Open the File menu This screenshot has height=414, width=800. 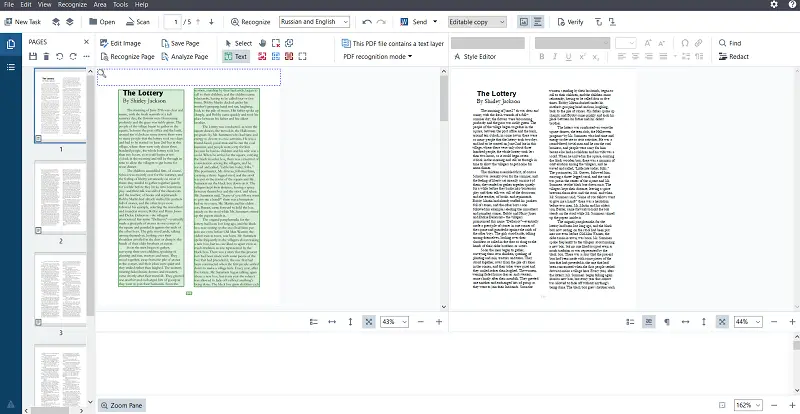pyautogui.click(x=9, y=5)
